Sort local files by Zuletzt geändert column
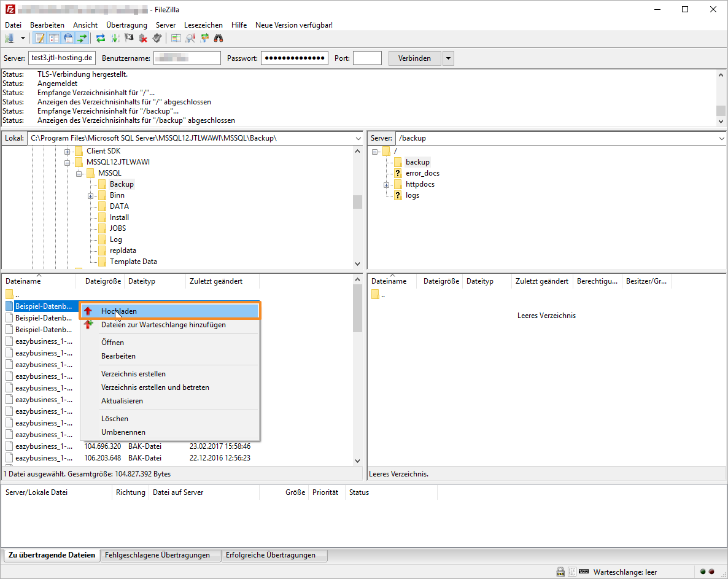Screen dimensions: 728x579 [x=222, y=281]
